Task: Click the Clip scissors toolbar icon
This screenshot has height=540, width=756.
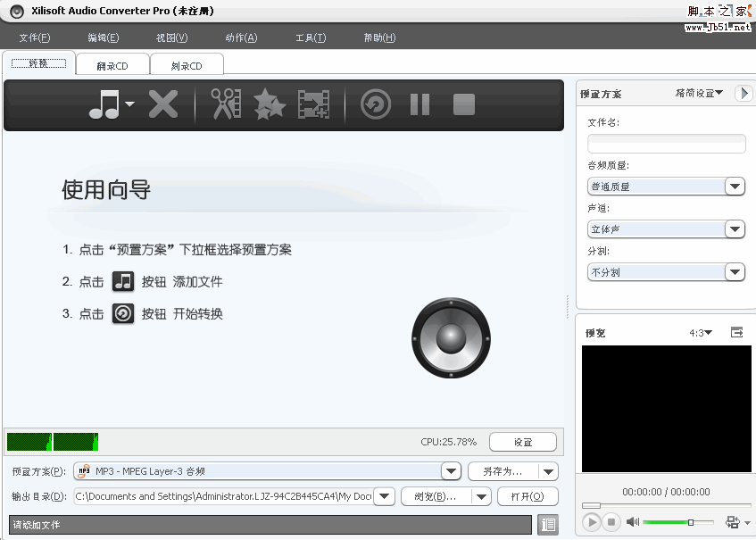Action: click(x=226, y=104)
